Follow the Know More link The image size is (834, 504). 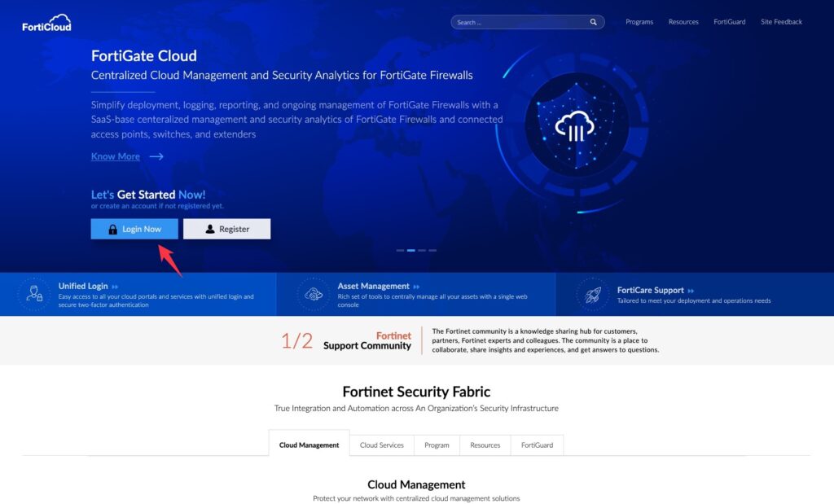point(116,156)
